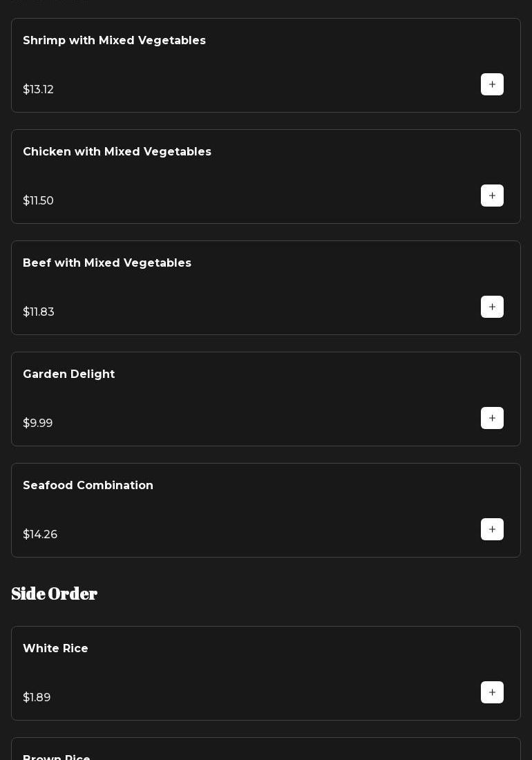Select the $14.26 seafood price
Viewport: 532px width, 760px height.
point(40,535)
